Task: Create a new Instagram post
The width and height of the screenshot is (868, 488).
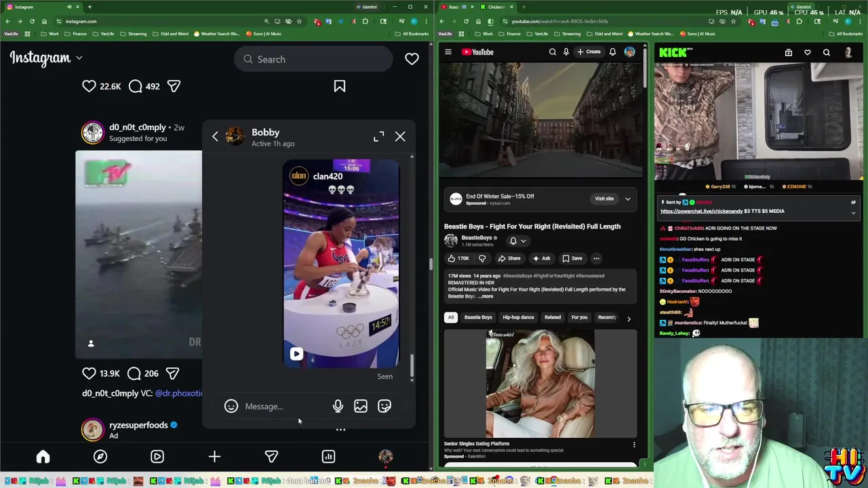Action: point(214,457)
